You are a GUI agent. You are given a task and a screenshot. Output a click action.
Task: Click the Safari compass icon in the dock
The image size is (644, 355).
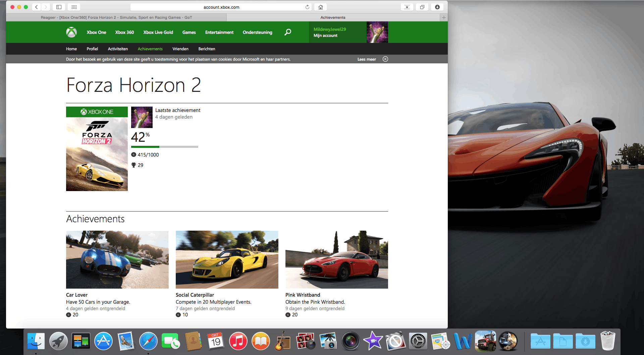click(148, 341)
